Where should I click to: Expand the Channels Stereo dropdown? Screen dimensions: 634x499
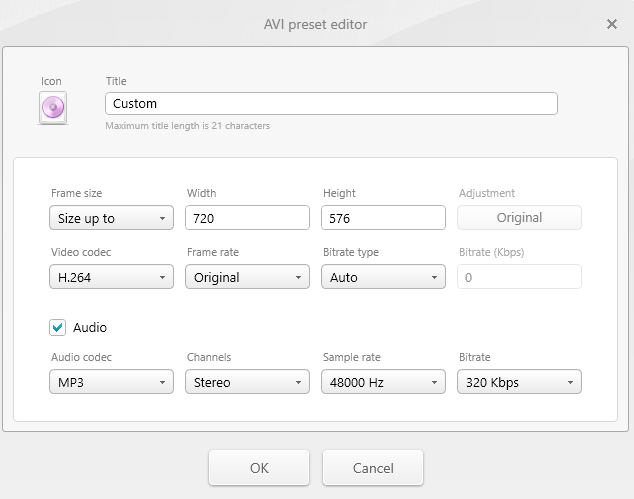pos(247,382)
